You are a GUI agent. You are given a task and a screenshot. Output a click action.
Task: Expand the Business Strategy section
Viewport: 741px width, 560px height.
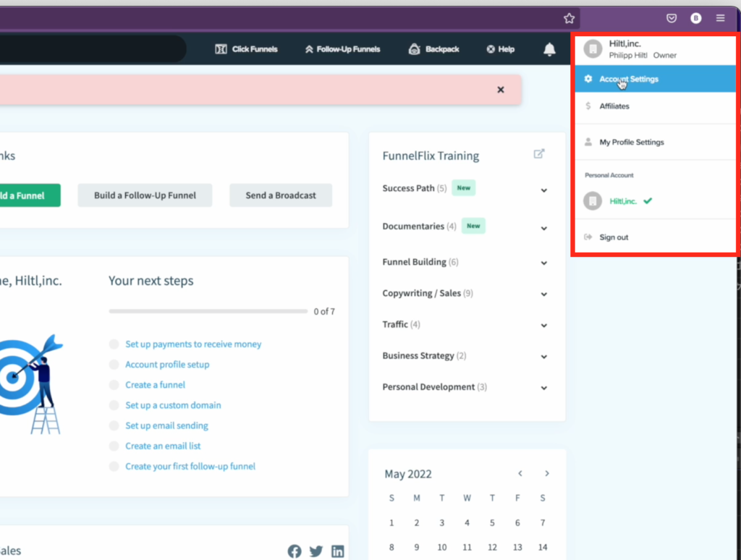(x=544, y=356)
